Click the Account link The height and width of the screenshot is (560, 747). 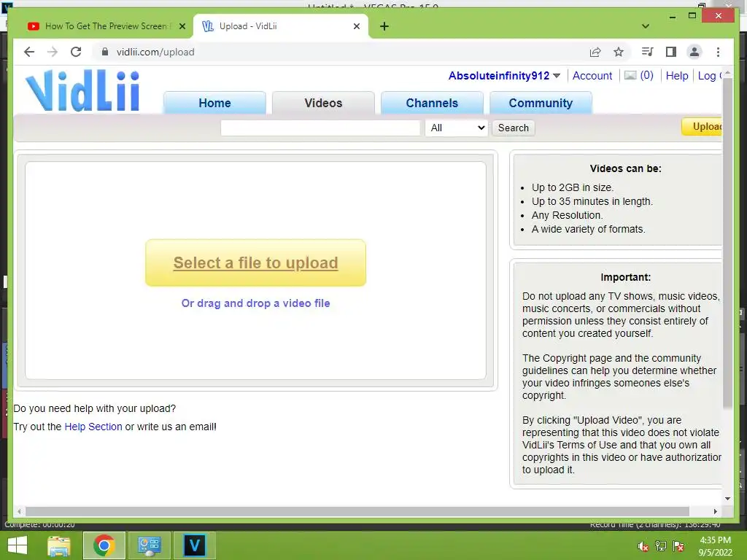(x=592, y=76)
